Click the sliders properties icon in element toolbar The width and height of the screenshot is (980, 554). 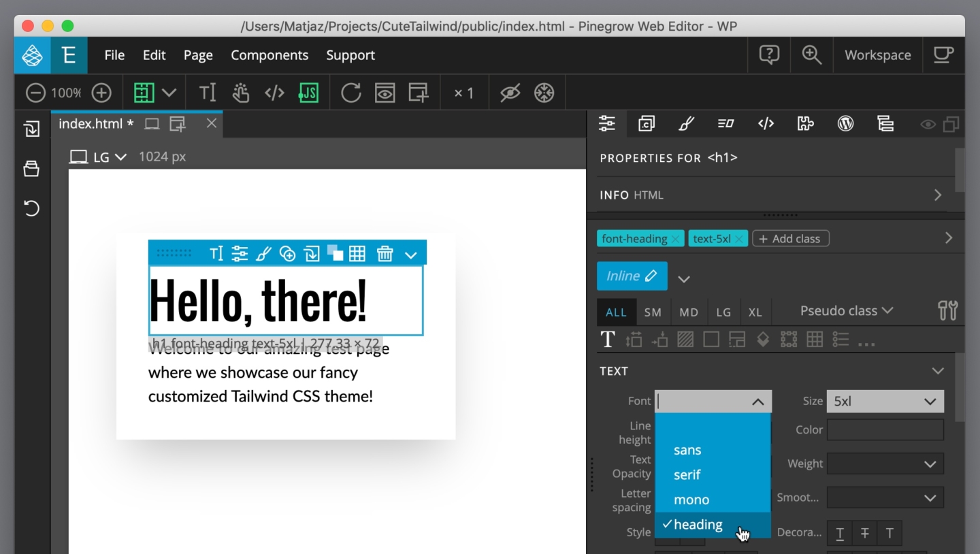click(240, 254)
